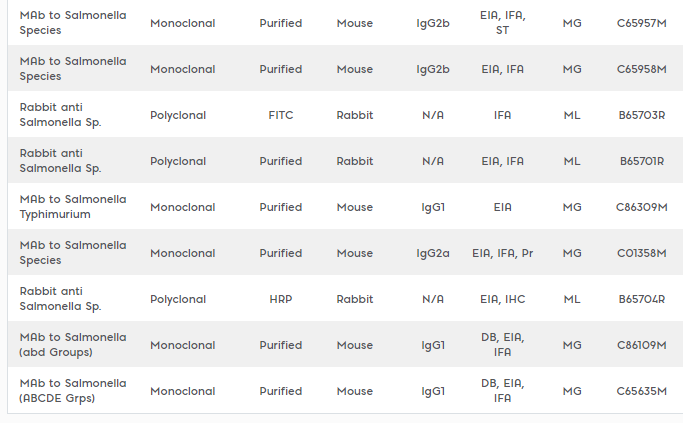Open MAb to Salmonella Typhimurium product
The width and height of the screenshot is (683, 423).
click(x=73, y=207)
